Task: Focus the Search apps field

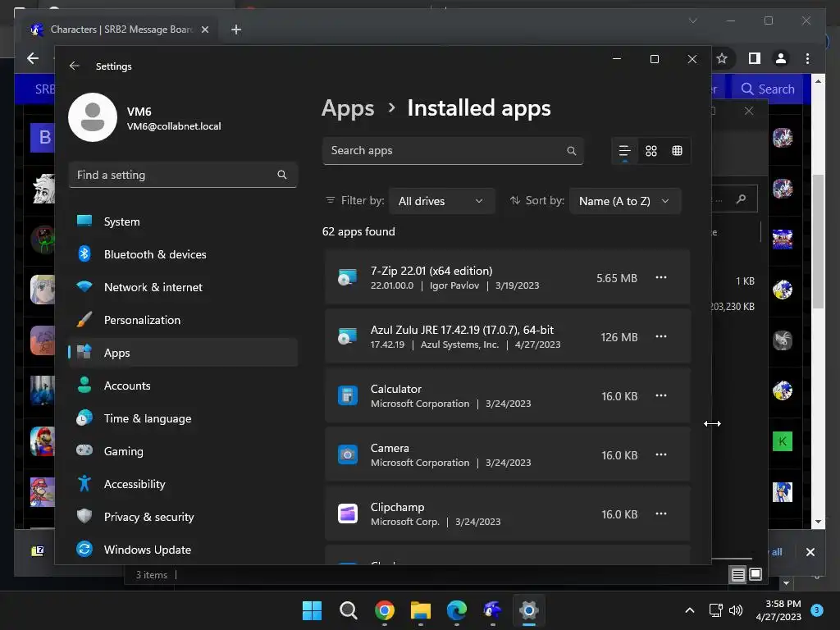Action: pyautogui.click(x=453, y=151)
